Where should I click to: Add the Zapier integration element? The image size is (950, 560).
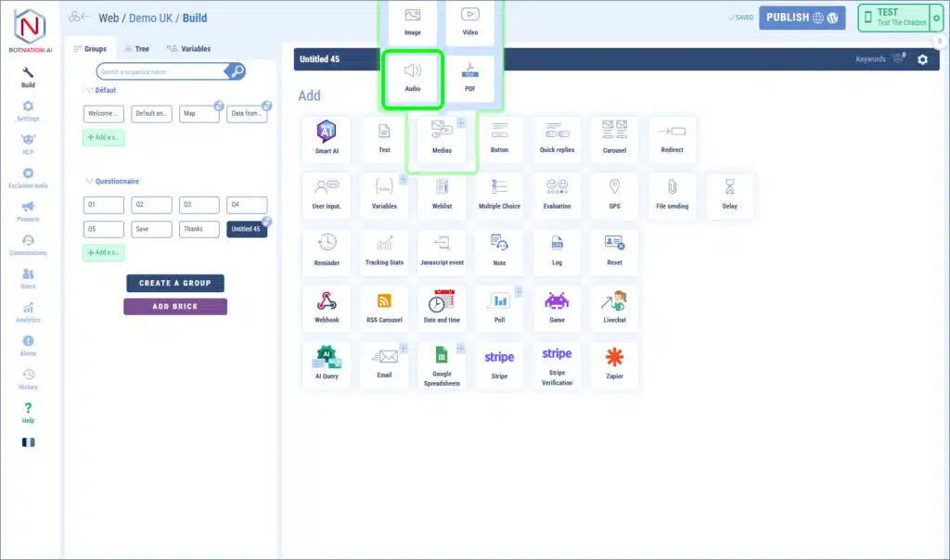click(614, 363)
